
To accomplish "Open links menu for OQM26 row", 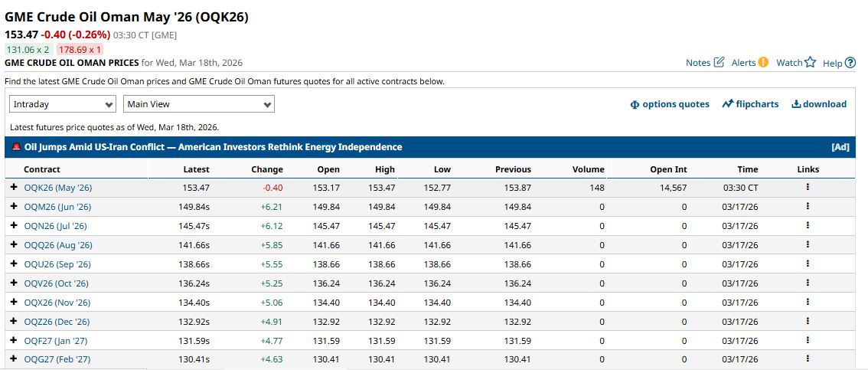I will pos(808,206).
